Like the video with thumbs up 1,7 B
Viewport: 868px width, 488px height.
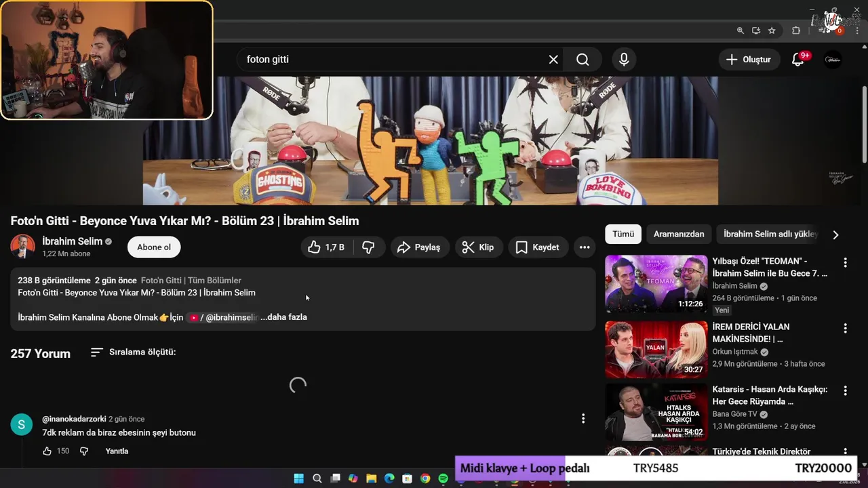point(326,247)
